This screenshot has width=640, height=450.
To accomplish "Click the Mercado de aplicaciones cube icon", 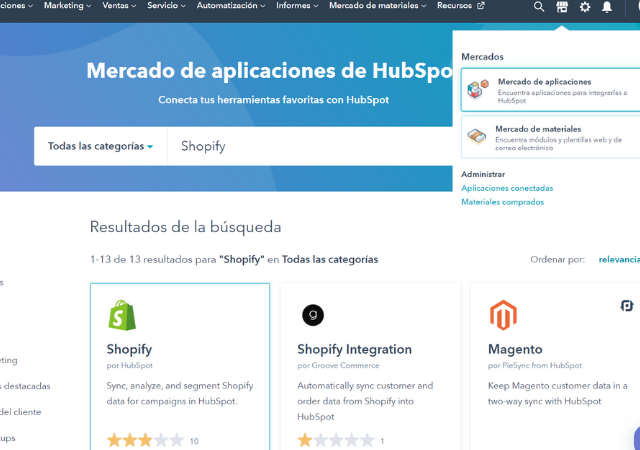I will [478, 89].
